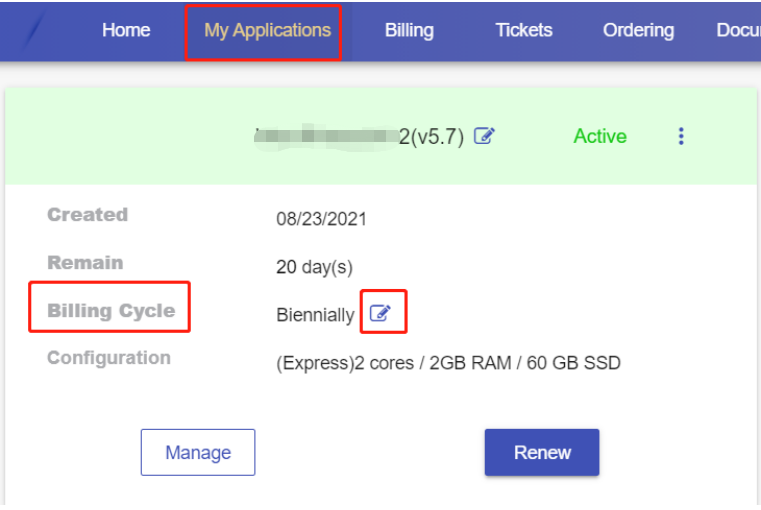Click the Created date 08/23/2021
Screen dimensions: 761x510
(321, 219)
